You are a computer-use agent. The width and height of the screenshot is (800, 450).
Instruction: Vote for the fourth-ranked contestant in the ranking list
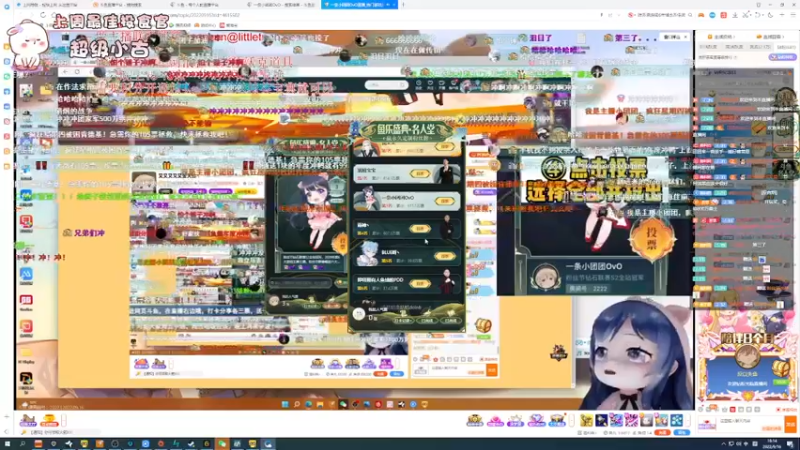click(x=420, y=229)
